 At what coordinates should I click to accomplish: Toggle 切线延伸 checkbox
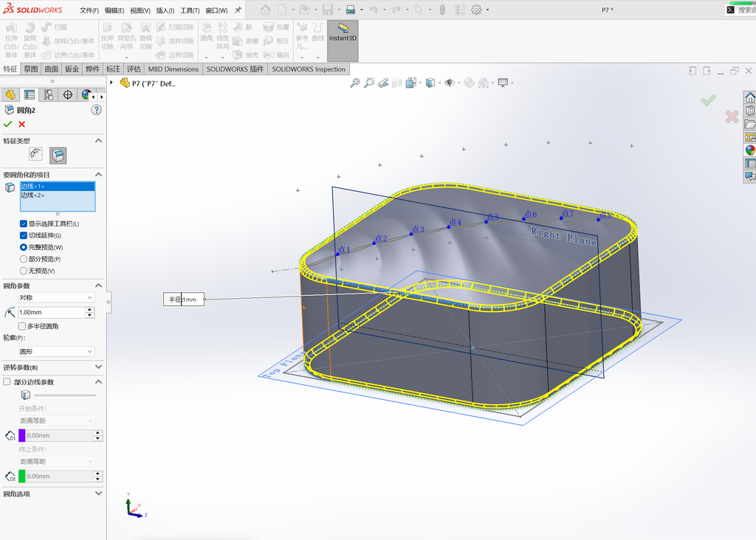[x=23, y=235]
